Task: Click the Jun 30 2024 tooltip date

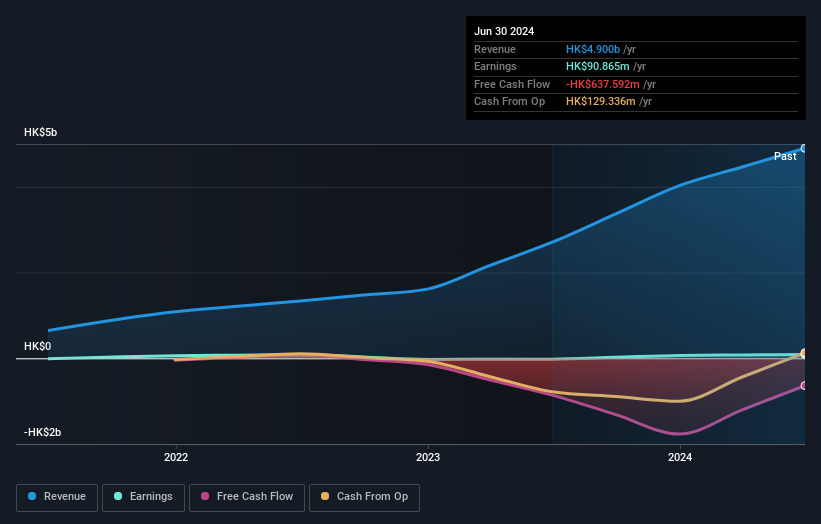Action: click(504, 31)
